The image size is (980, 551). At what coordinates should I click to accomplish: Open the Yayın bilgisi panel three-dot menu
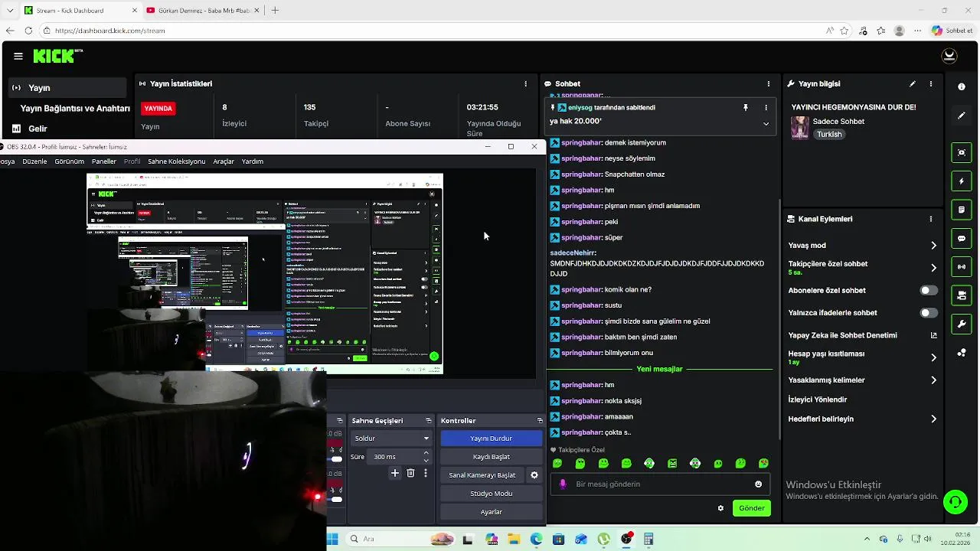931,83
